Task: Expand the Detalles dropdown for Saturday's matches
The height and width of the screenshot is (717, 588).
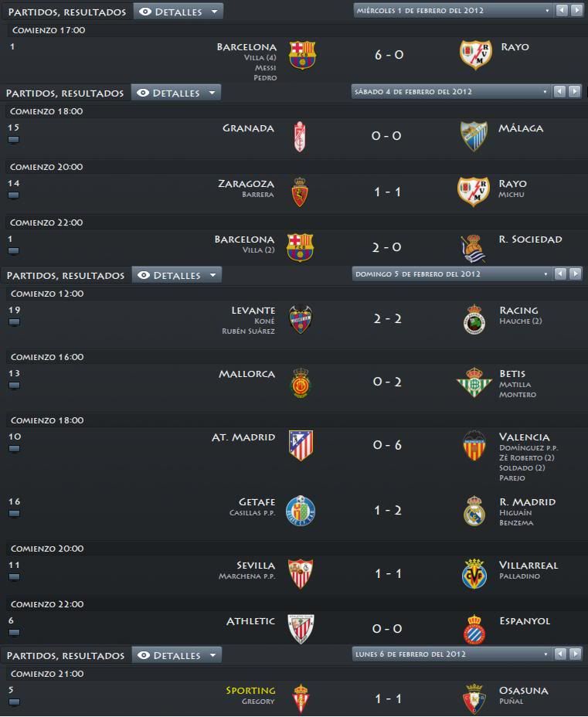Action: point(176,93)
